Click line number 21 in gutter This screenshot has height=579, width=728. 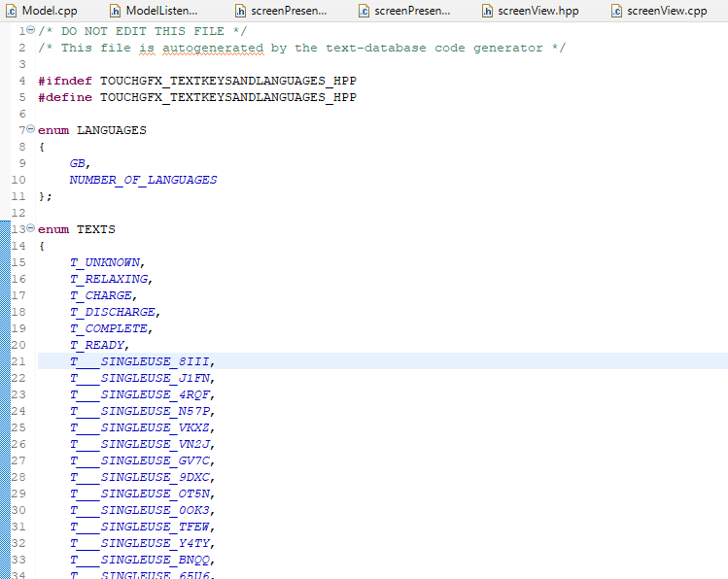18,361
